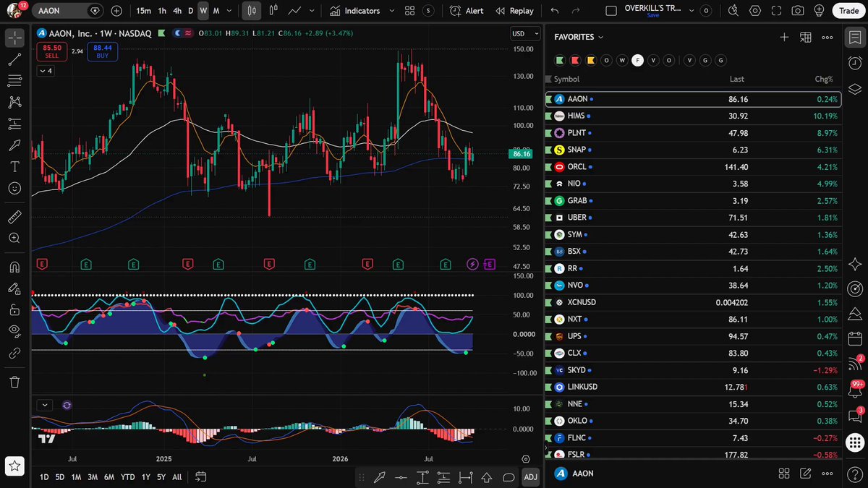Image resolution: width=868 pixels, height=488 pixels.
Task: Set the date range to 5Y
Action: (x=161, y=477)
